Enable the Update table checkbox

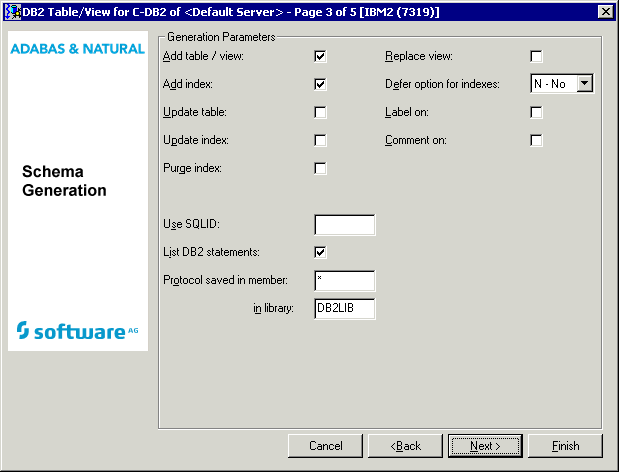click(320, 112)
